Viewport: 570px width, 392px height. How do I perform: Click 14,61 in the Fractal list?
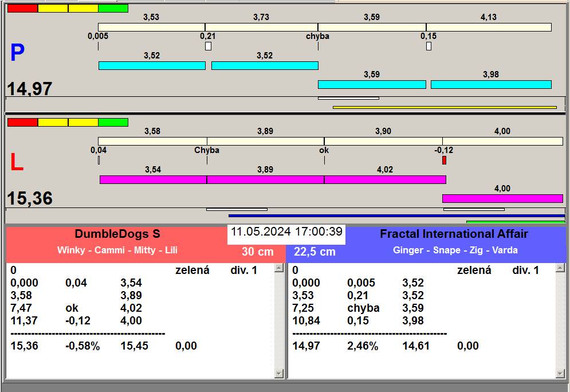[416, 346]
